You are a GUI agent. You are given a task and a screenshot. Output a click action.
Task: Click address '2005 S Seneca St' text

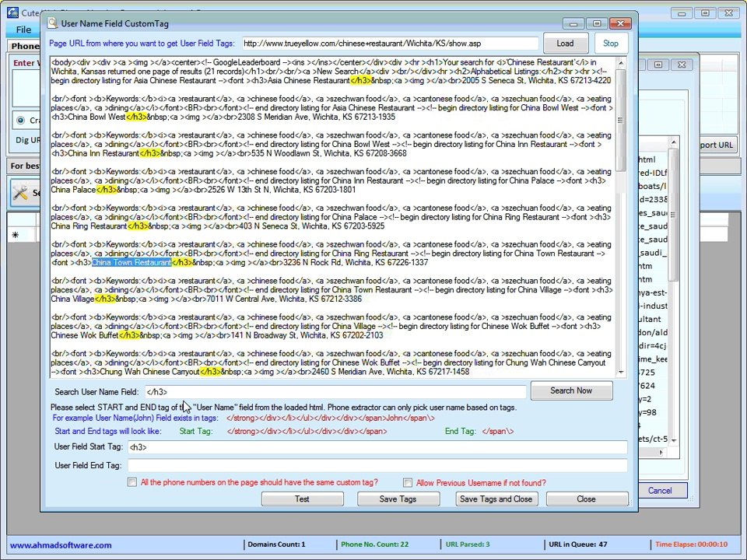tap(493, 80)
